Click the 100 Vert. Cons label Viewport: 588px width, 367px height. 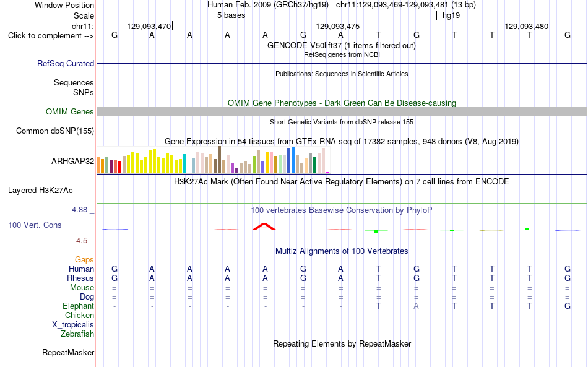click(x=35, y=225)
